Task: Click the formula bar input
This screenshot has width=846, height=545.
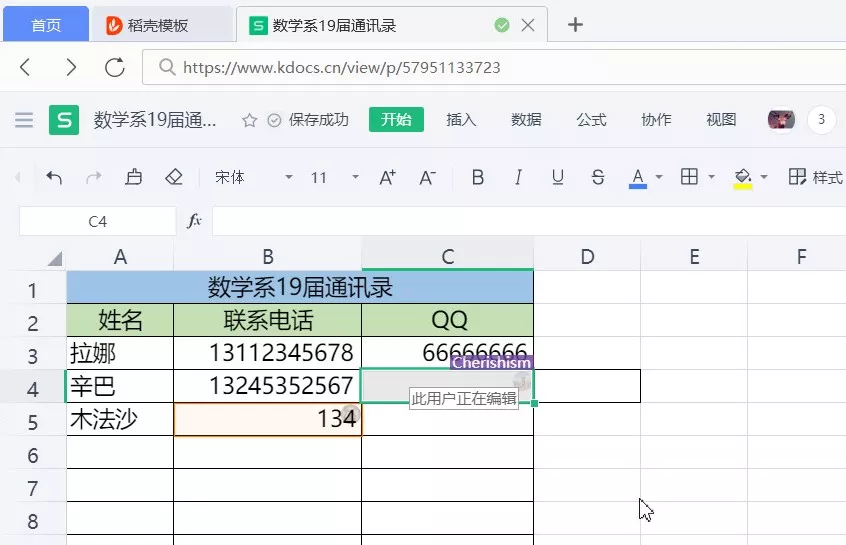Action: (529, 221)
